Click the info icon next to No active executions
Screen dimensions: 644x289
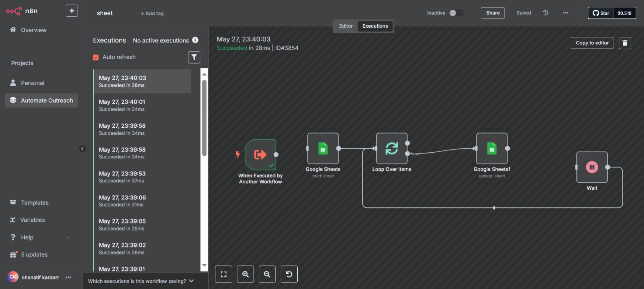click(x=195, y=40)
